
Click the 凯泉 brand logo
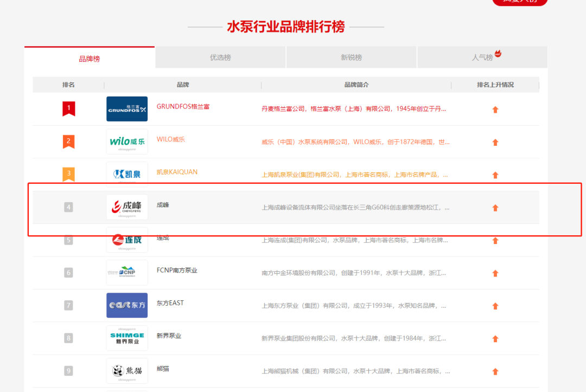(x=127, y=174)
